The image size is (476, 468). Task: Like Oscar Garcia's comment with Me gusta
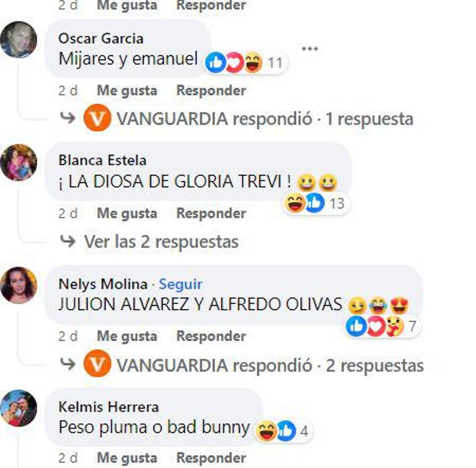coord(127,91)
